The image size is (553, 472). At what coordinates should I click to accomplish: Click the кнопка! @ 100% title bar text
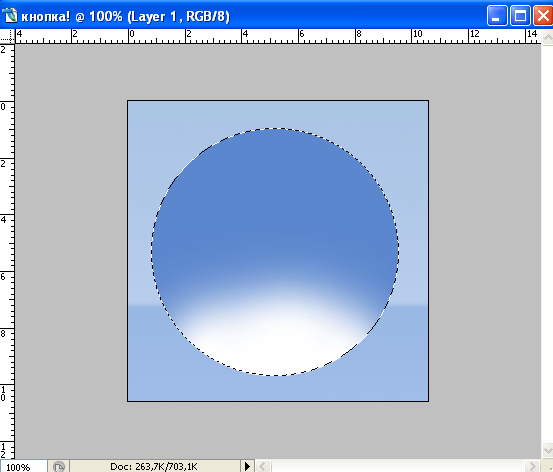(126, 16)
